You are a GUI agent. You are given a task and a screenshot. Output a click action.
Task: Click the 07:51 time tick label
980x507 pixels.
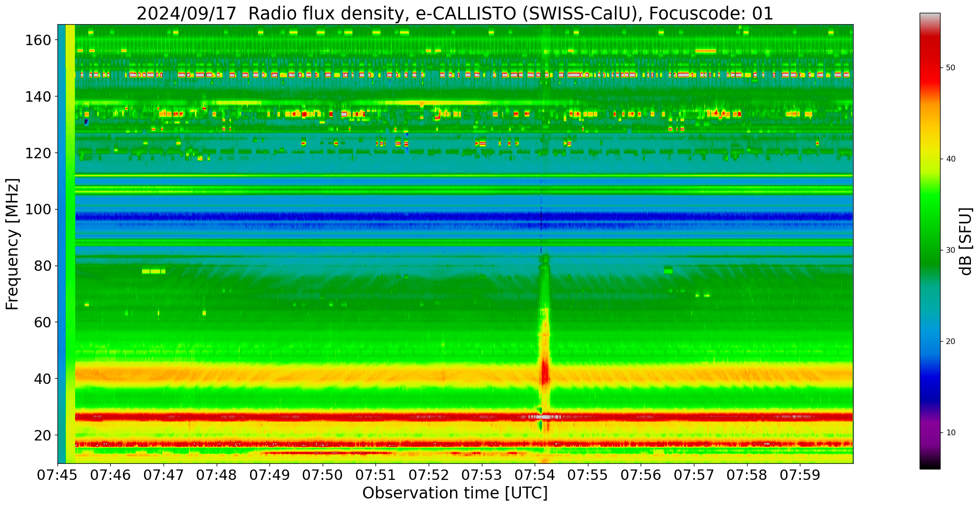(x=376, y=475)
